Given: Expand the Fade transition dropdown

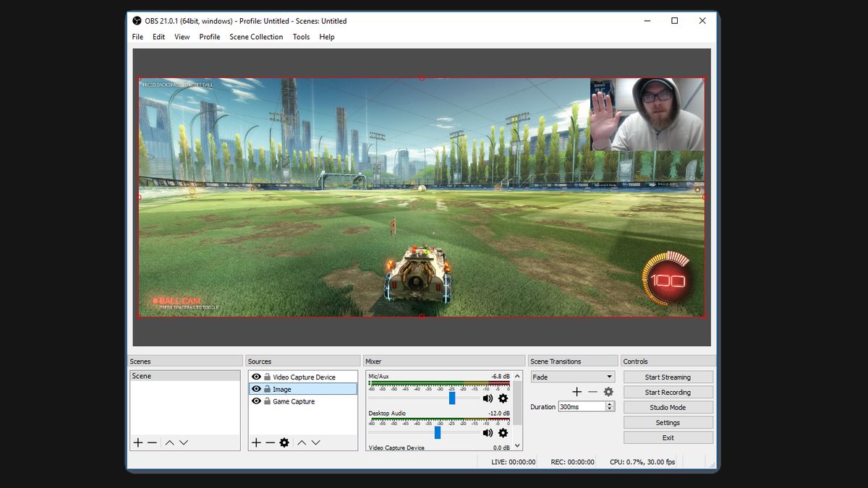Looking at the screenshot, I should tap(609, 377).
